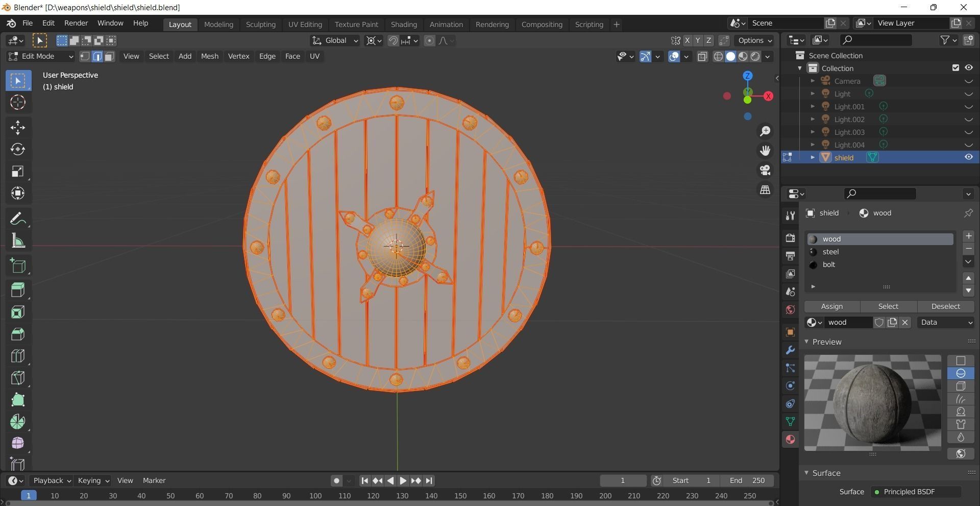Collapse the Preview panel
The image size is (980, 506).
pyautogui.click(x=806, y=342)
